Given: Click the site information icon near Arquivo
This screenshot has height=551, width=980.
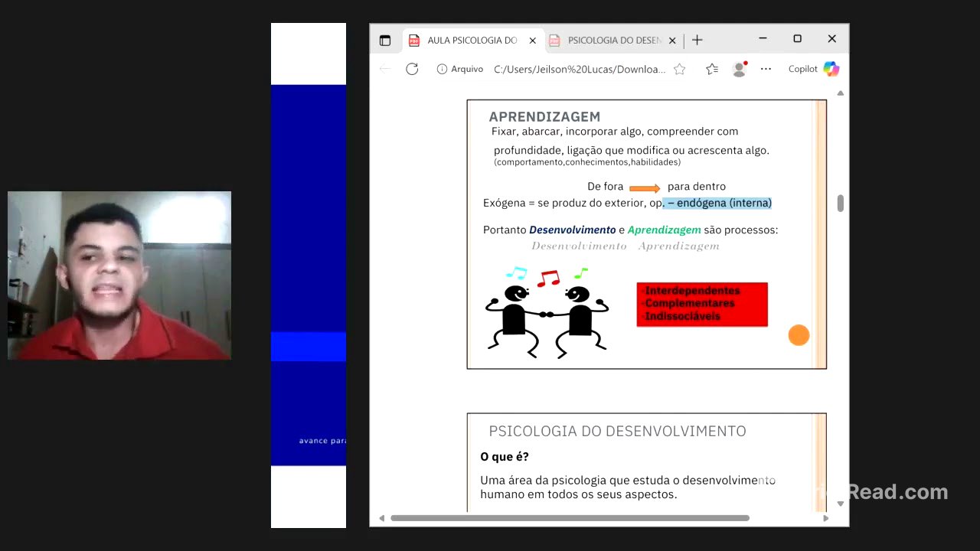Looking at the screenshot, I should point(442,69).
